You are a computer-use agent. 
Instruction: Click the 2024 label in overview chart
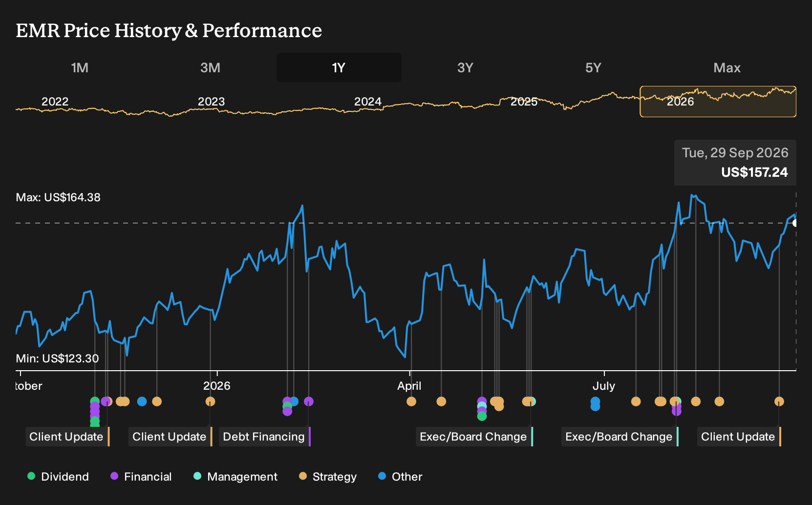(x=367, y=102)
